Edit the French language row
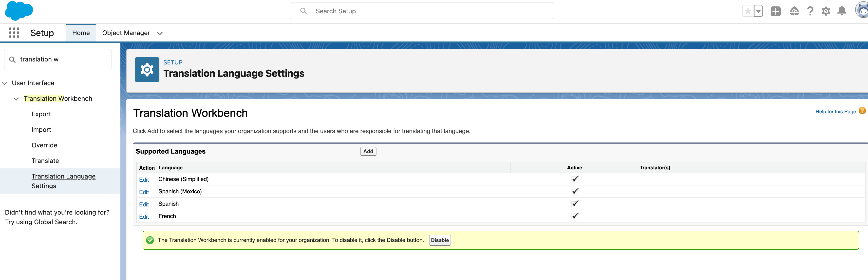This screenshot has width=868, height=280. pyautogui.click(x=144, y=217)
